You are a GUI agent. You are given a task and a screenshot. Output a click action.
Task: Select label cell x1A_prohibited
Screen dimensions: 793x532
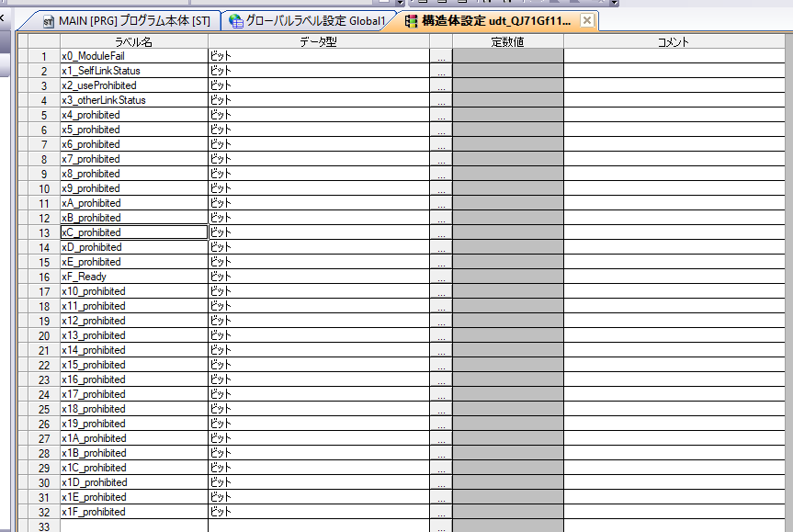tap(134, 438)
